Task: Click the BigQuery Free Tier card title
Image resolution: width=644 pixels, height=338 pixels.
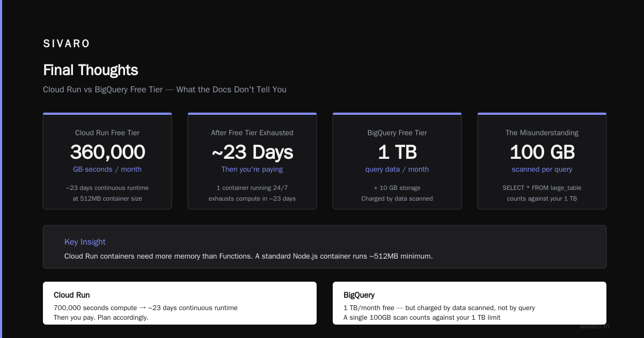Action: [397, 133]
